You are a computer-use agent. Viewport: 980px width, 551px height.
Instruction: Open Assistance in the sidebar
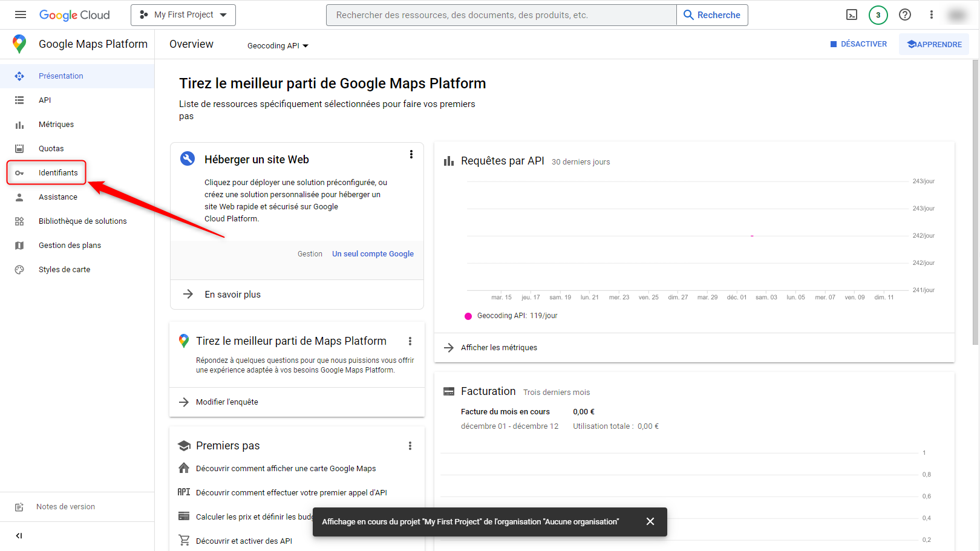click(x=77, y=197)
